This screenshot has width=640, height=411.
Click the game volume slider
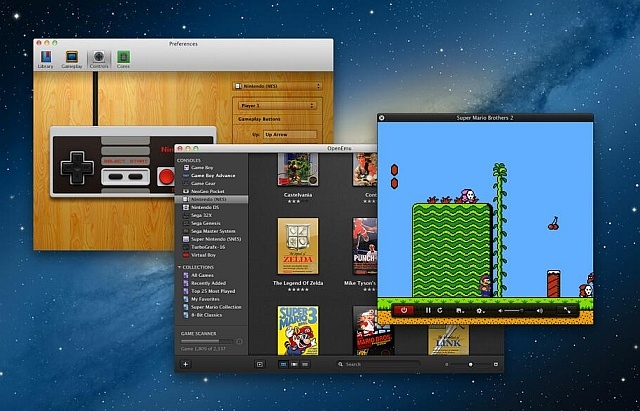520,311
